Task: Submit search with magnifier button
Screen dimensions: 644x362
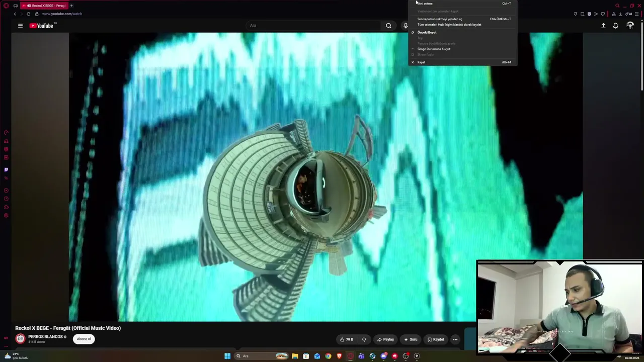Action: (x=388, y=26)
